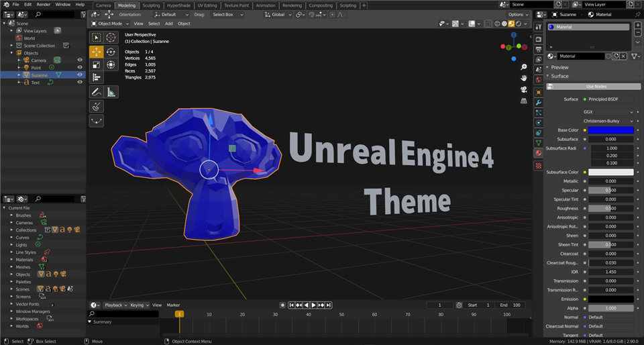This screenshot has width=644, height=345.
Task: Pin the properties editor context
Action: (x=637, y=14)
